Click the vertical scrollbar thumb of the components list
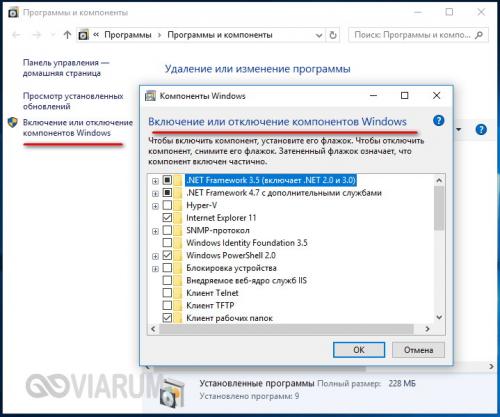The height and width of the screenshot is (417, 500). coord(439,208)
